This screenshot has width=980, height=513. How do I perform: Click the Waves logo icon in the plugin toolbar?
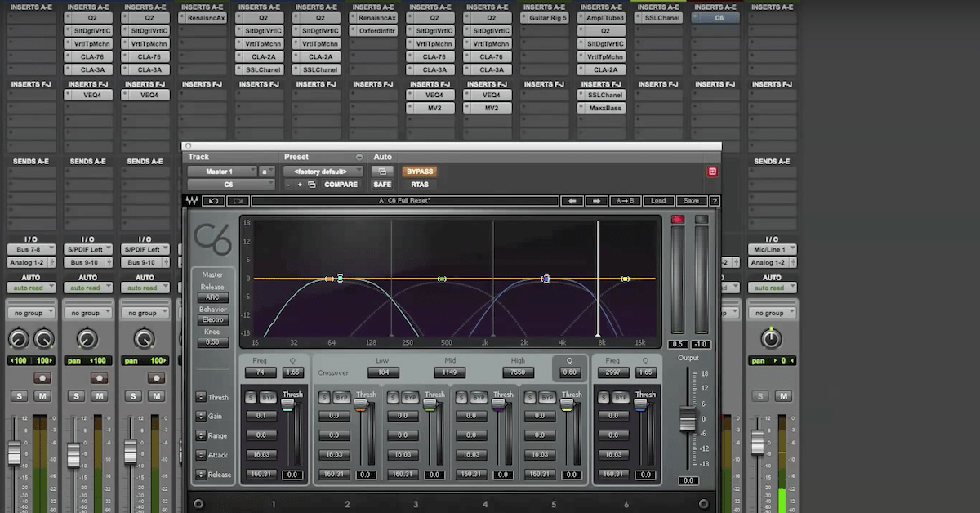(193, 200)
